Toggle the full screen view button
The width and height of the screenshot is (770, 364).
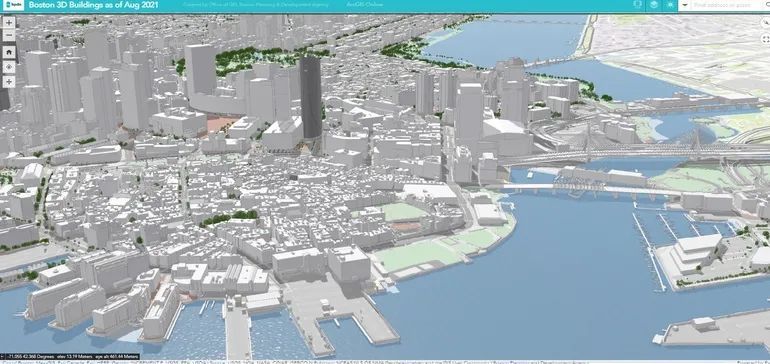pos(765,38)
